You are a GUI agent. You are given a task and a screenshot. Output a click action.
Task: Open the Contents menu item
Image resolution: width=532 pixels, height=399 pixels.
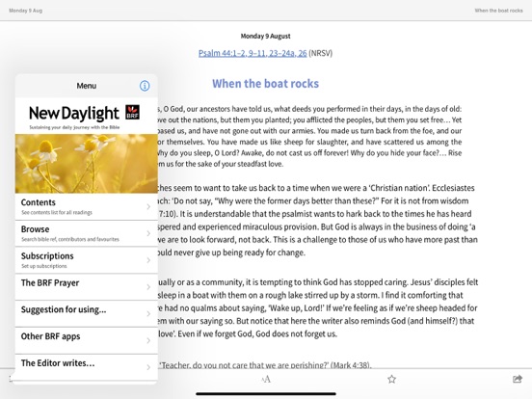87,206
